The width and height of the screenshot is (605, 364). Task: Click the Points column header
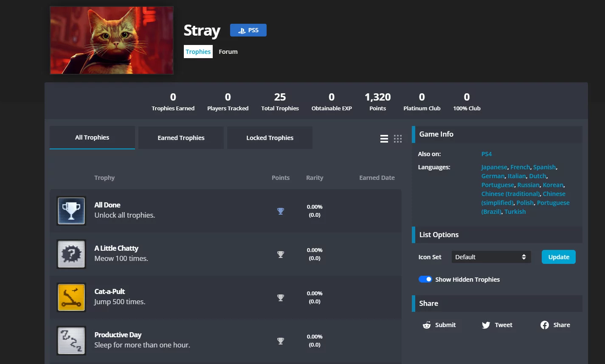pyautogui.click(x=281, y=178)
